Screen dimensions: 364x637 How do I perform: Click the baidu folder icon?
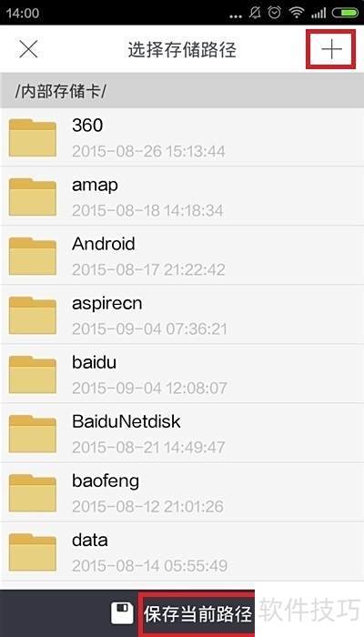[x=33, y=375]
